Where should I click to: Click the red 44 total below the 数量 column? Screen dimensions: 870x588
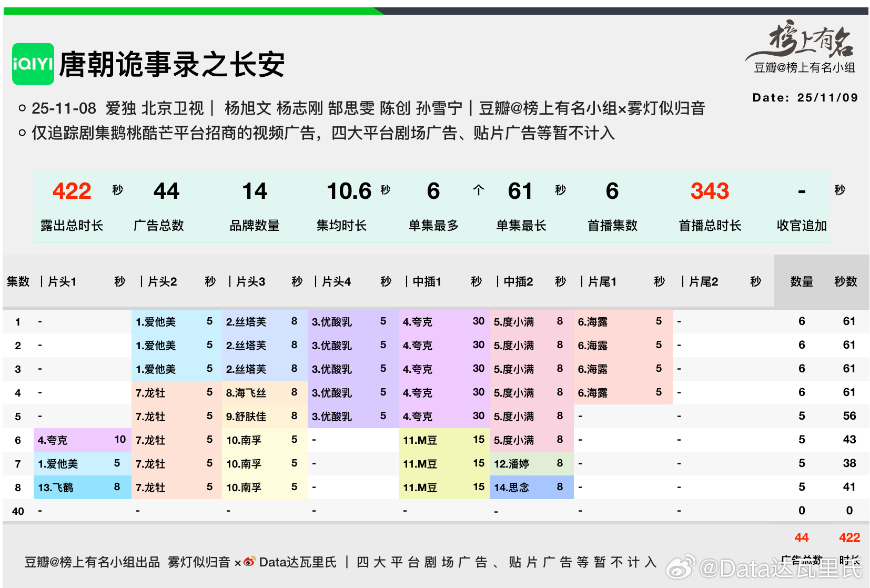coord(802,538)
